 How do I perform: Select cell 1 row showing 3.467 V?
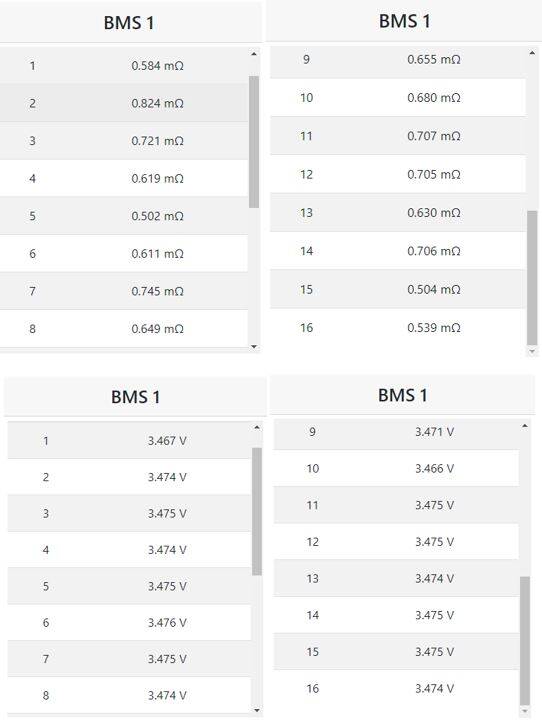point(130,440)
